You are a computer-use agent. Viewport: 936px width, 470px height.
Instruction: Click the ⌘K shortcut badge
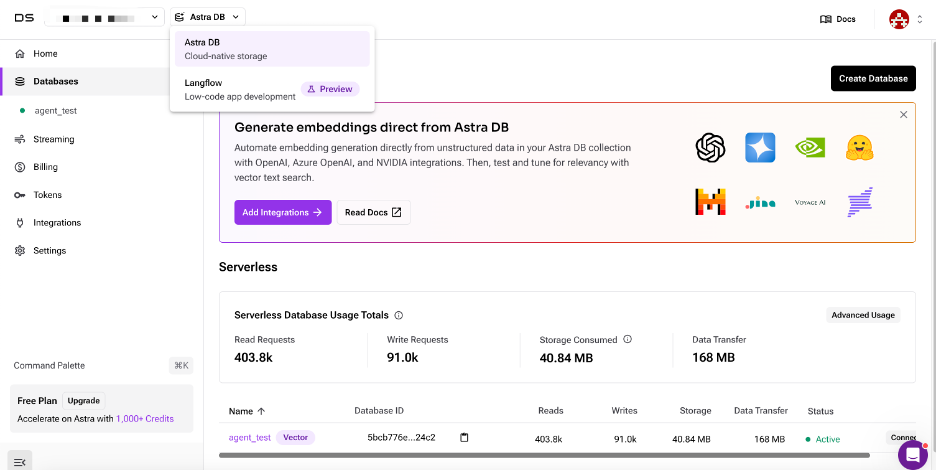[181, 365]
